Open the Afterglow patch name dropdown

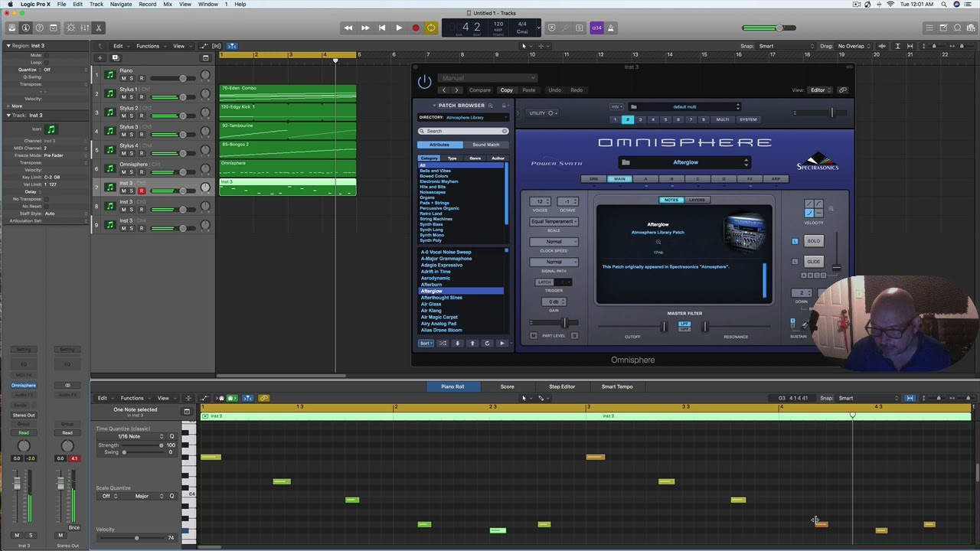pos(685,162)
